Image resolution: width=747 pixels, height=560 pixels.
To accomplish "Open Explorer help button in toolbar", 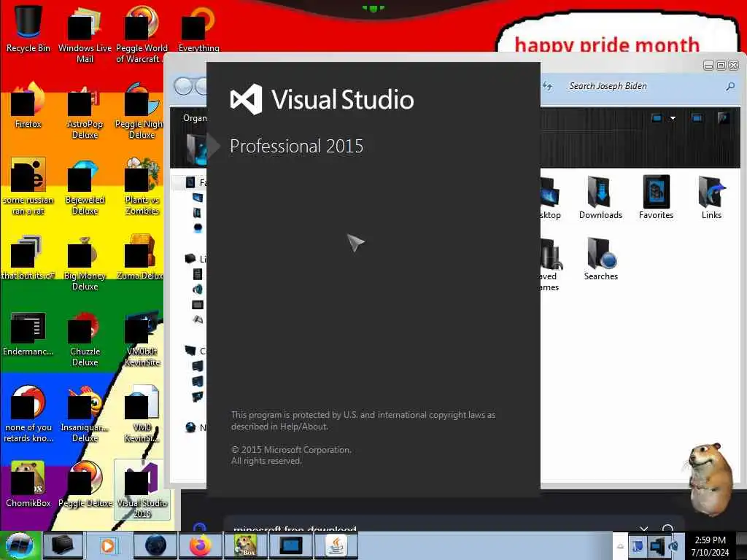I will click(723, 118).
